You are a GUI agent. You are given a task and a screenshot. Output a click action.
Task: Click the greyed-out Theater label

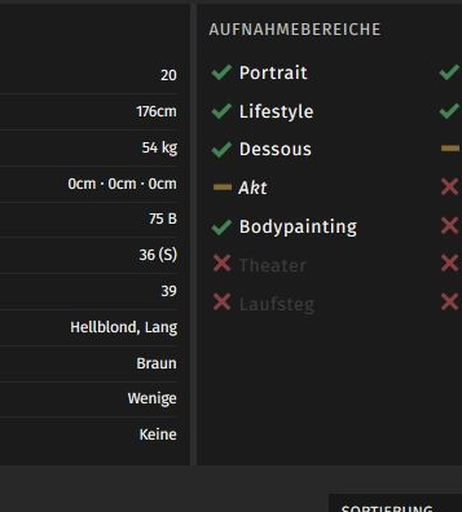pyautogui.click(x=273, y=265)
